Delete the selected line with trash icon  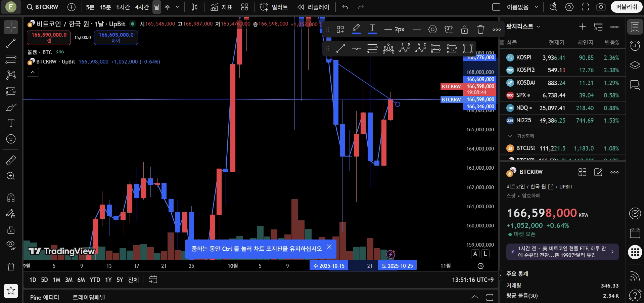click(480, 30)
